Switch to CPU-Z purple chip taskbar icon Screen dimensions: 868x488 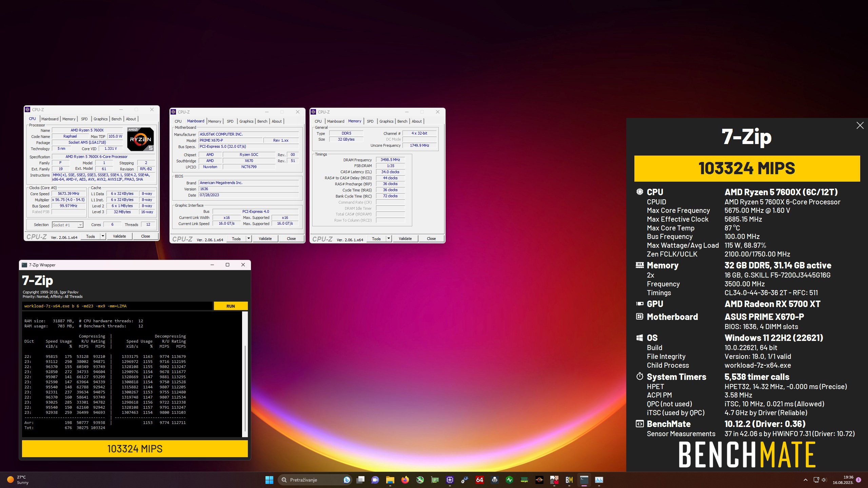(x=450, y=480)
